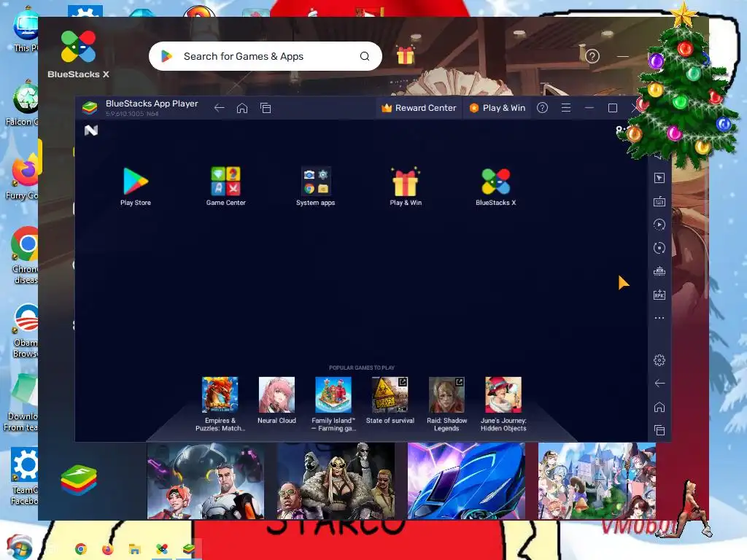
Task: Open the mafia characters game banner
Action: (336, 481)
